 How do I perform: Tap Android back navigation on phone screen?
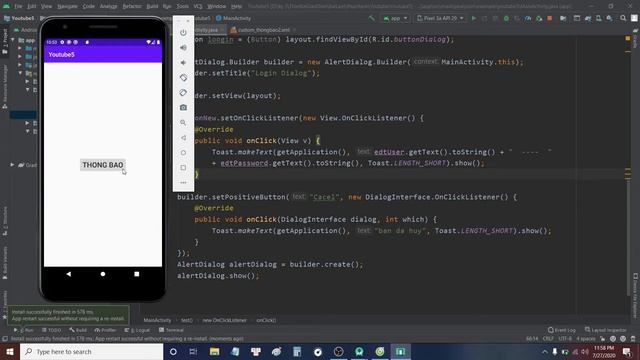(x=69, y=274)
